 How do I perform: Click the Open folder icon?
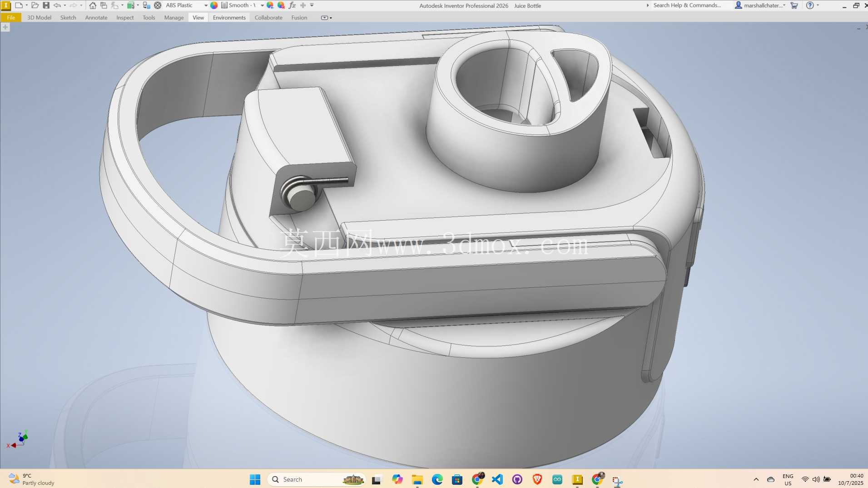coord(35,5)
